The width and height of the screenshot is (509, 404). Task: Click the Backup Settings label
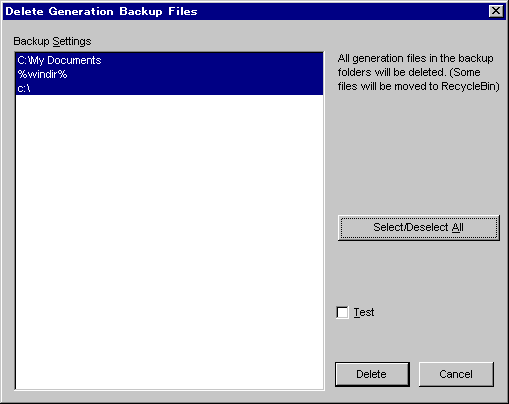tap(52, 41)
